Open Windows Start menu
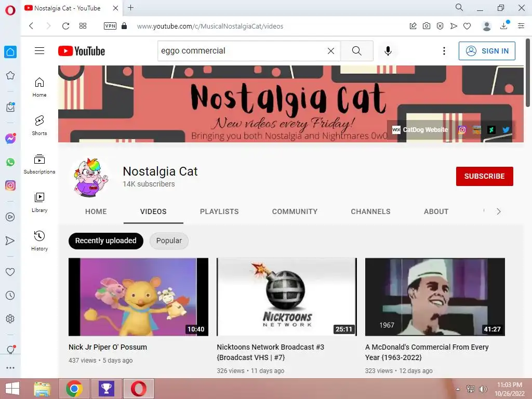The height and width of the screenshot is (399, 532). coord(12,389)
